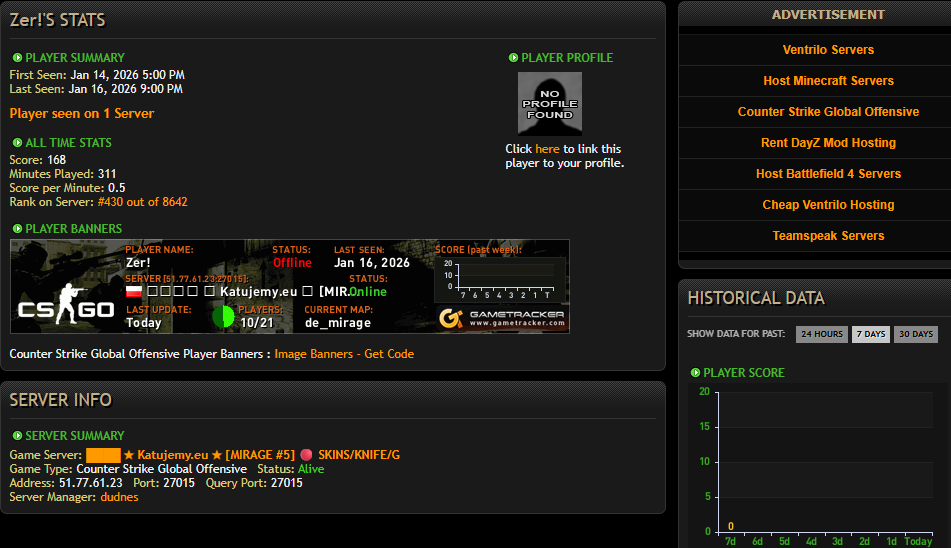This screenshot has height=548, width=951.
Task: Click the green arrow icon beside PLAYER SUMMARY
Action: (17, 58)
